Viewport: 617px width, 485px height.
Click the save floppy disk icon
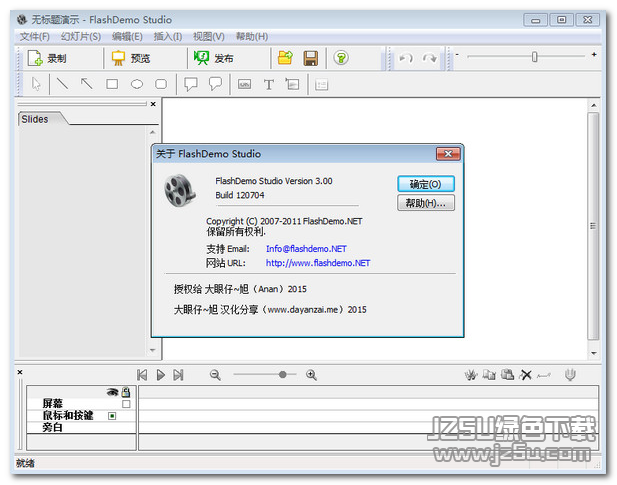click(x=310, y=59)
